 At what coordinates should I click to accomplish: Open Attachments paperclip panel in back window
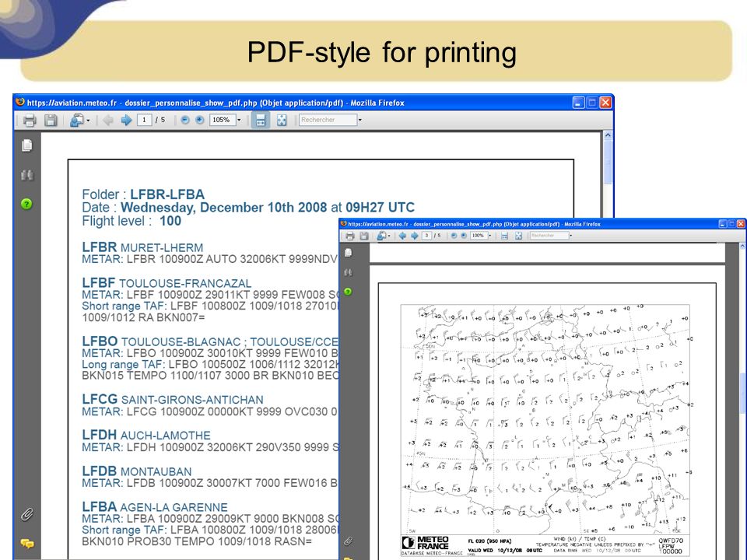click(x=27, y=514)
